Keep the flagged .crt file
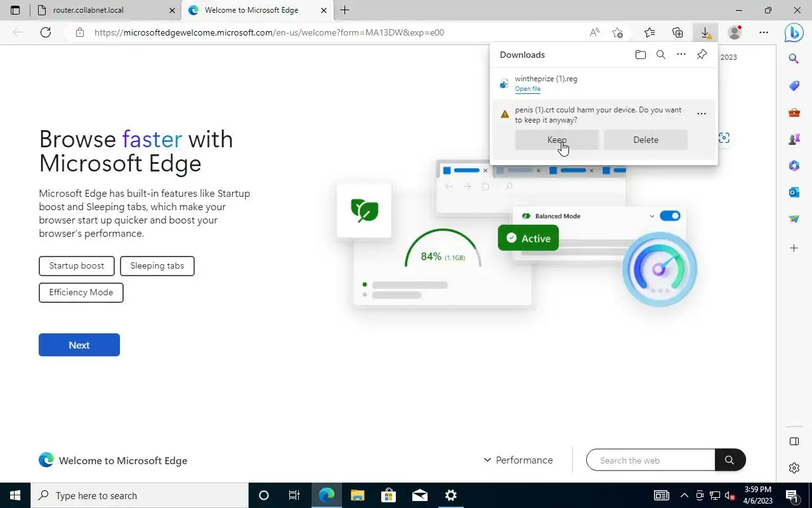The image size is (812, 508). click(x=557, y=140)
